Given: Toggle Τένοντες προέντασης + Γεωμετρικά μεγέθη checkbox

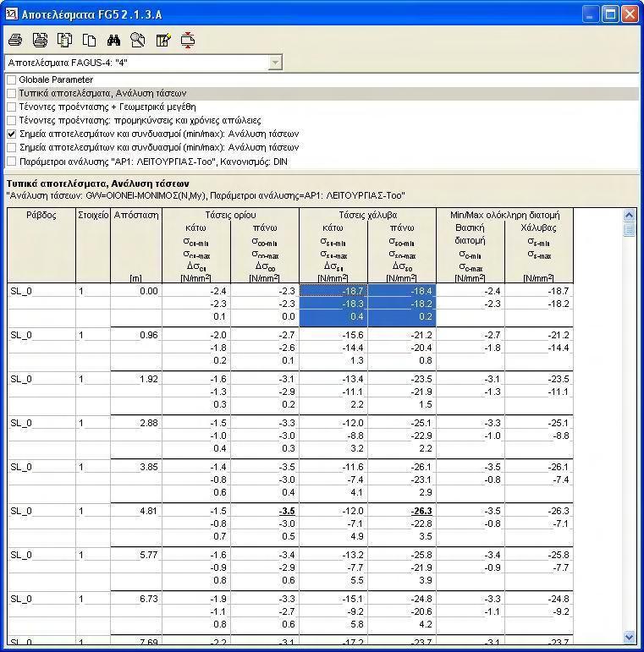Looking at the screenshot, I should pos(12,107).
